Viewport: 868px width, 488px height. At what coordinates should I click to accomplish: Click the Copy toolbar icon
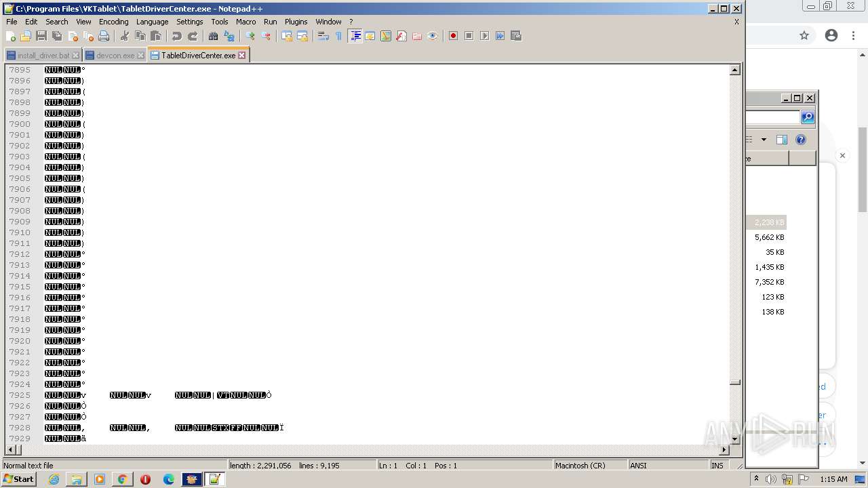140,36
